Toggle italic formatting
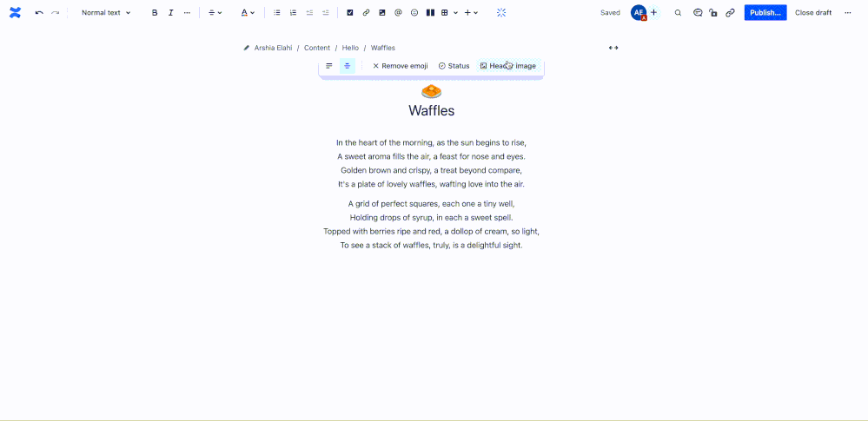Image resolution: width=868 pixels, height=421 pixels. (x=170, y=13)
